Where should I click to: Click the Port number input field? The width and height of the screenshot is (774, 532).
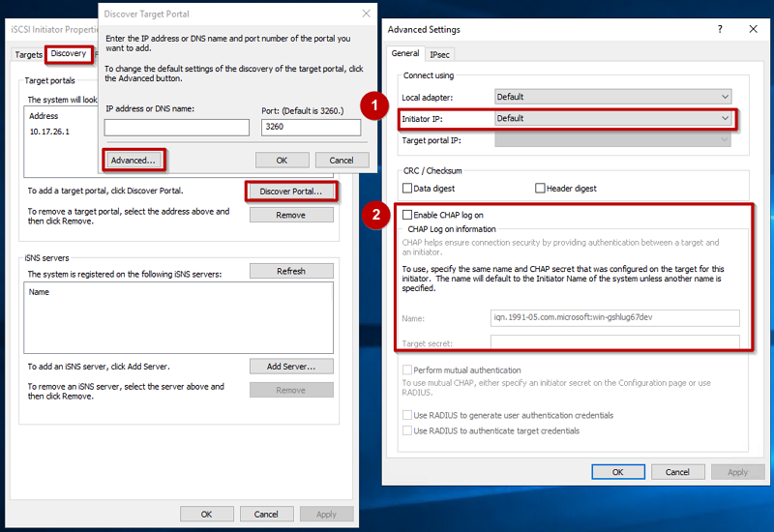[311, 128]
